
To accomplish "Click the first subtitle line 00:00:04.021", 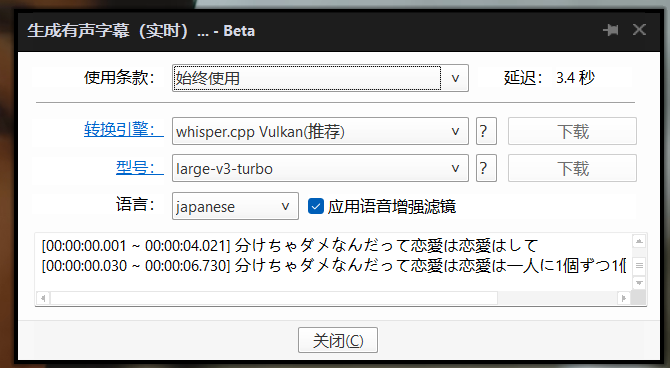I will click(289, 246).
